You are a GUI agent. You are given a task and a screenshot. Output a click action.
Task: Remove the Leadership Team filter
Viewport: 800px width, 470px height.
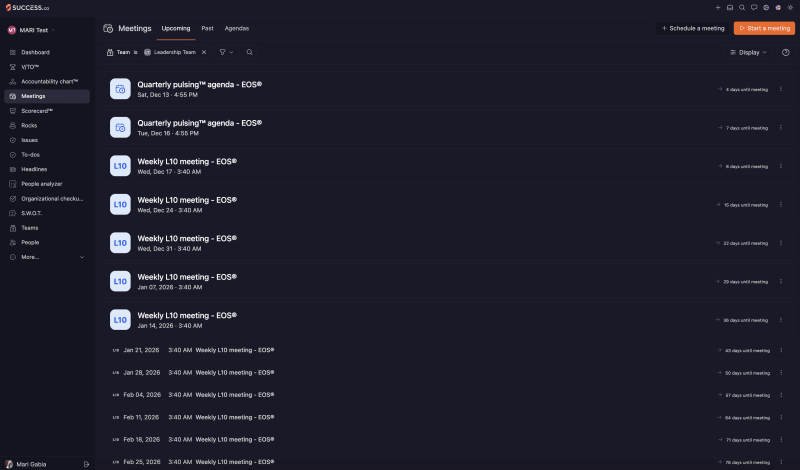pos(204,52)
